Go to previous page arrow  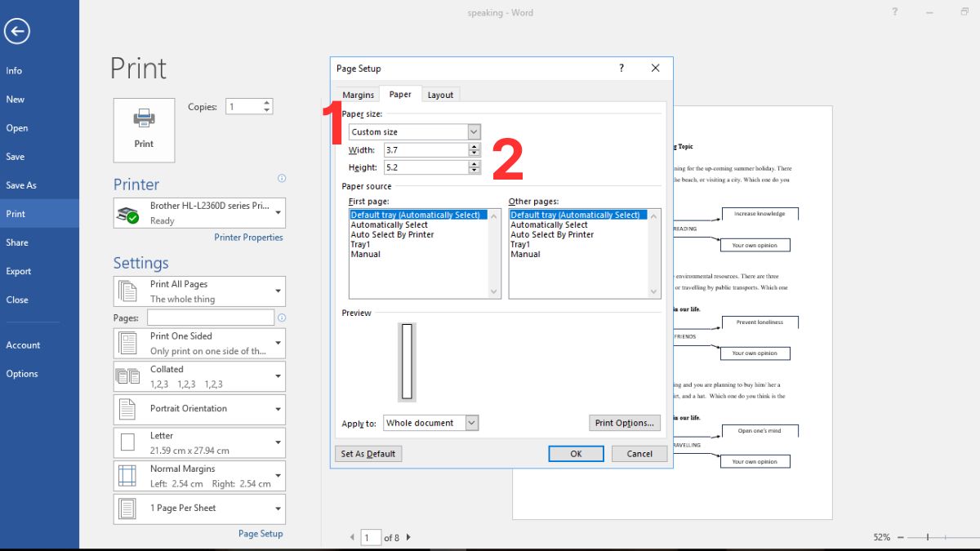[352, 537]
